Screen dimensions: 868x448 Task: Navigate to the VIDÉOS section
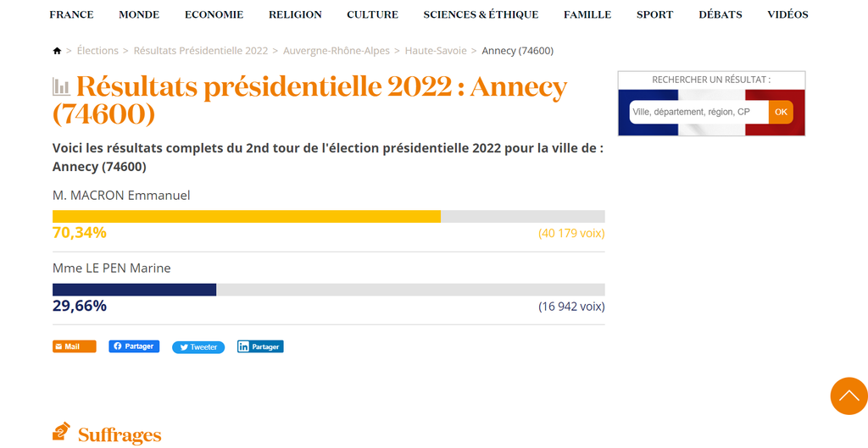click(x=787, y=14)
